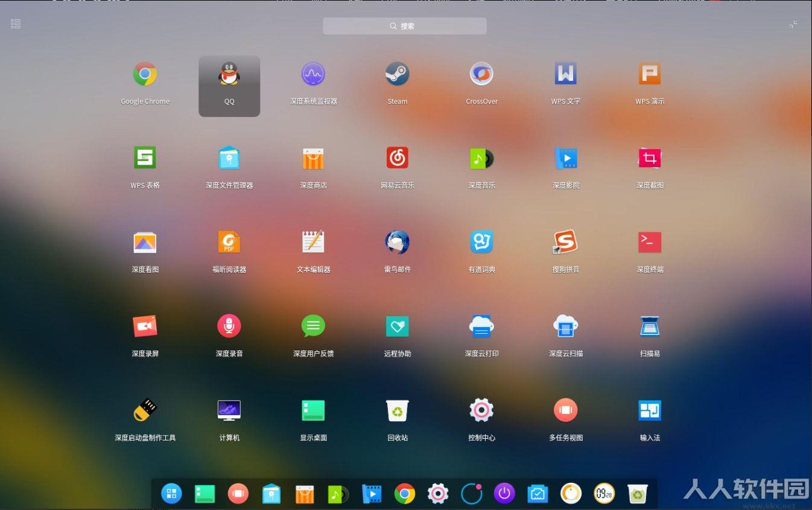The image size is (812, 510).
Task: Open WPS 表格
Action: pos(145,158)
